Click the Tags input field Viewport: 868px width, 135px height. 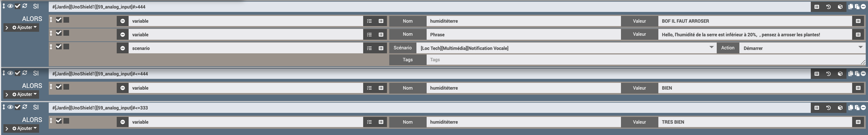coord(646,60)
